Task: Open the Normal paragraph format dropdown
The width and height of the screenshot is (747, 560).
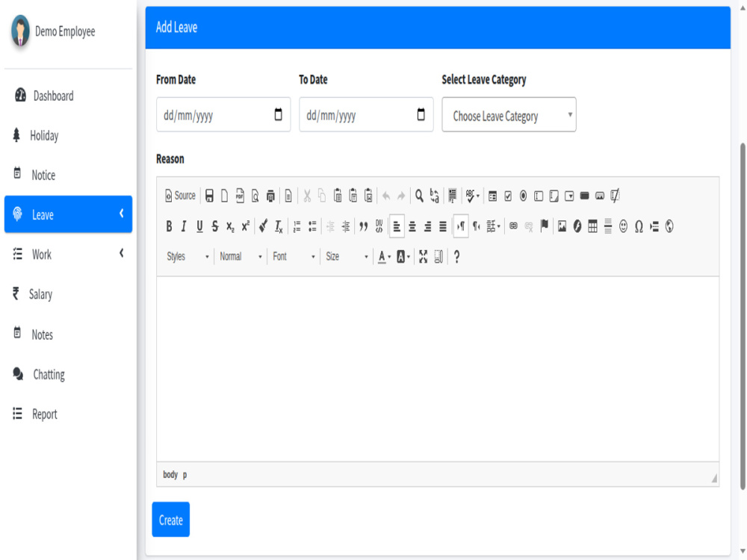Action: tap(241, 257)
